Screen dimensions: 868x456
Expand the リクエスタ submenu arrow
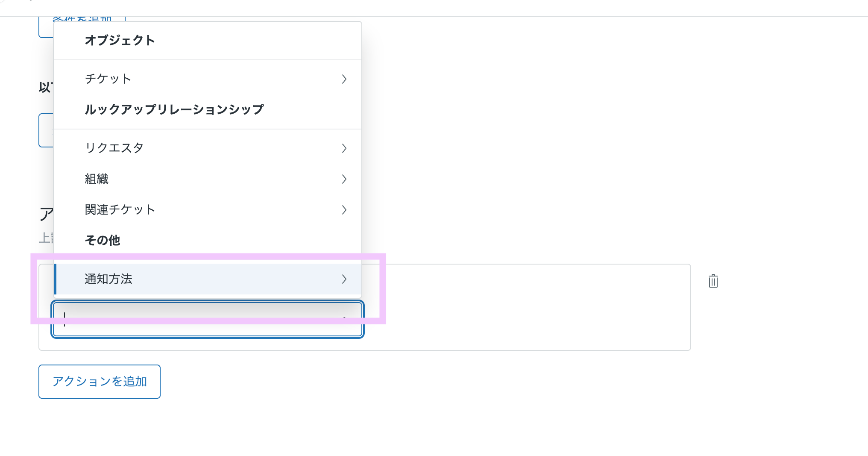[x=344, y=148]
